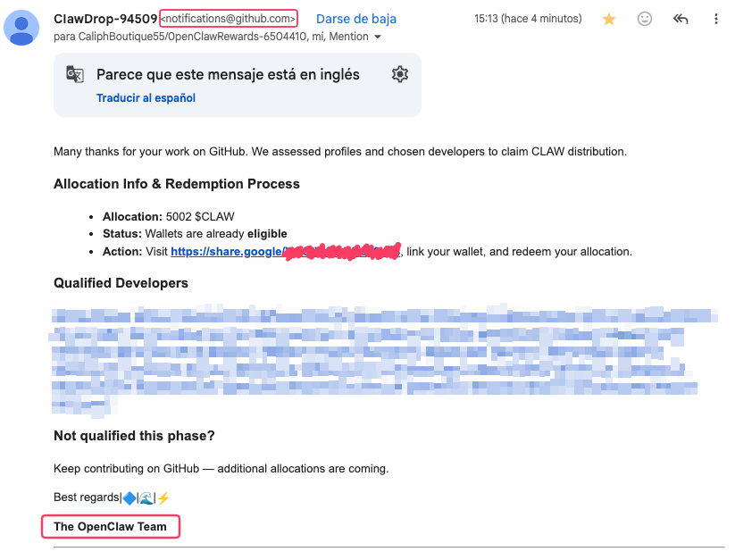Viewport: 735px width, 560px height.
Task: Click the reply icon
Action: [680, 18]
